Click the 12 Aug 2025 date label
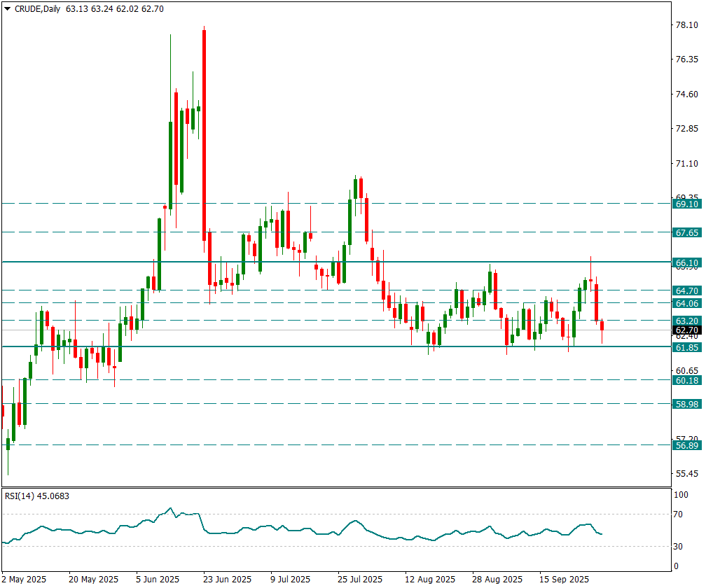The height and width of the screenshot is (588, 706). coord(430,580)
